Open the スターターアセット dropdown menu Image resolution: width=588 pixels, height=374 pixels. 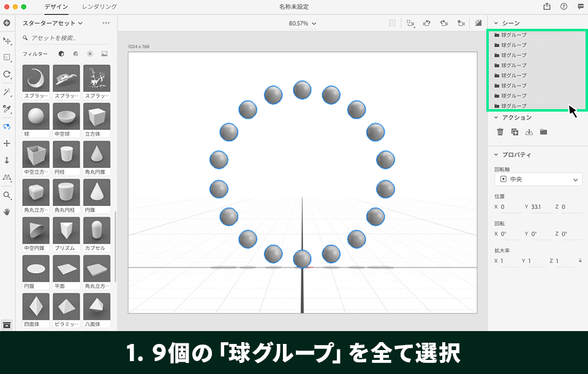49,23
